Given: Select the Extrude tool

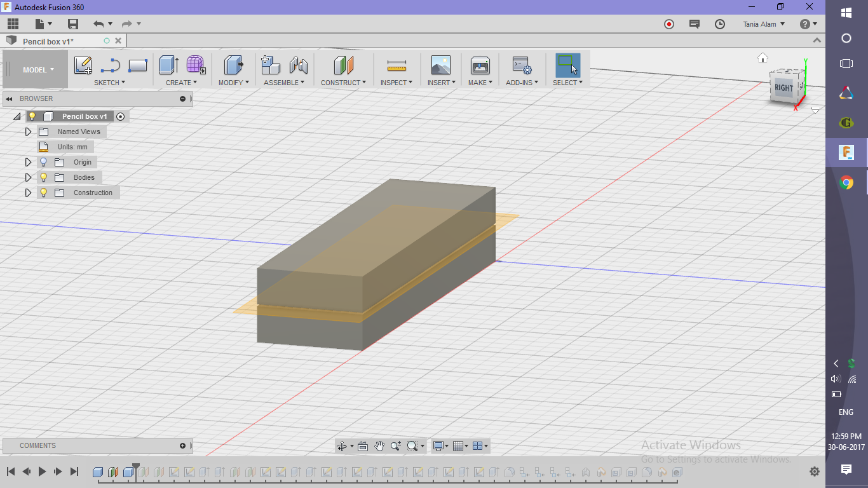Looking at the screenshot, I should point(168,65).
